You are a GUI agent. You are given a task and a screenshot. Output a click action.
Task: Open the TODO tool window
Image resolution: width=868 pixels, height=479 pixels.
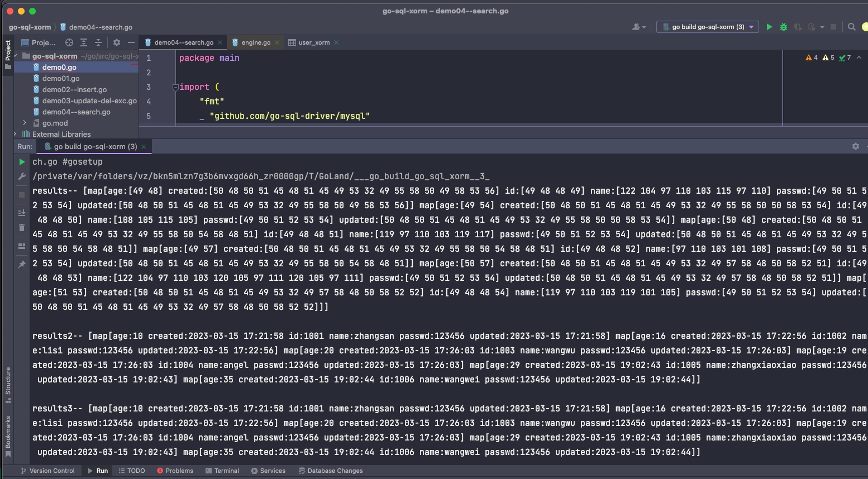132,471
